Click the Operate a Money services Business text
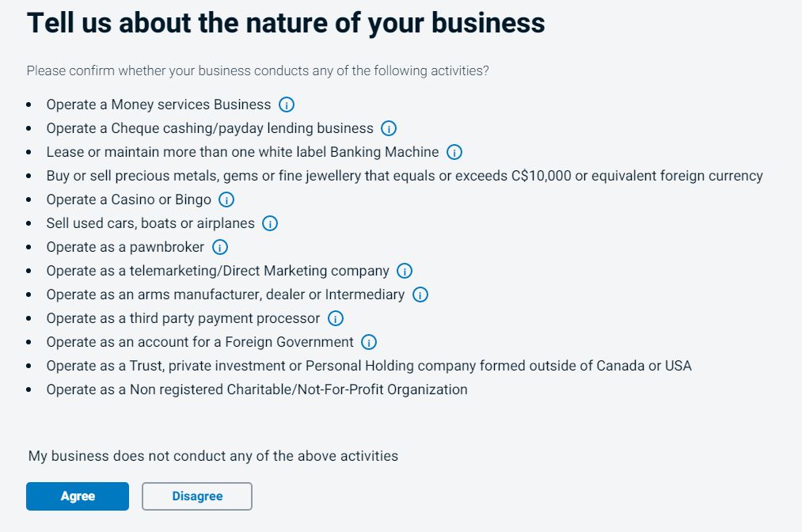Viewport: 802px width, 532px height. pos(158,104)
